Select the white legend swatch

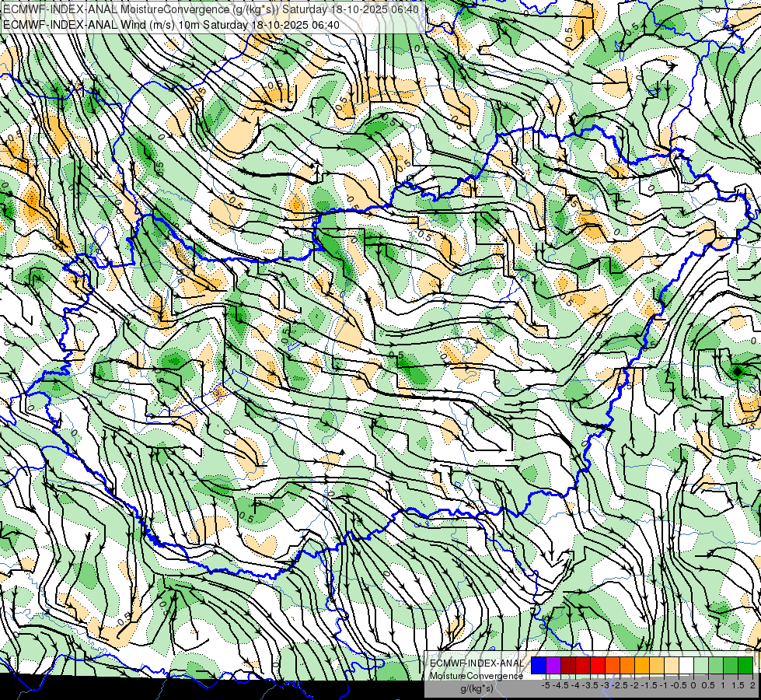(686, 665)
